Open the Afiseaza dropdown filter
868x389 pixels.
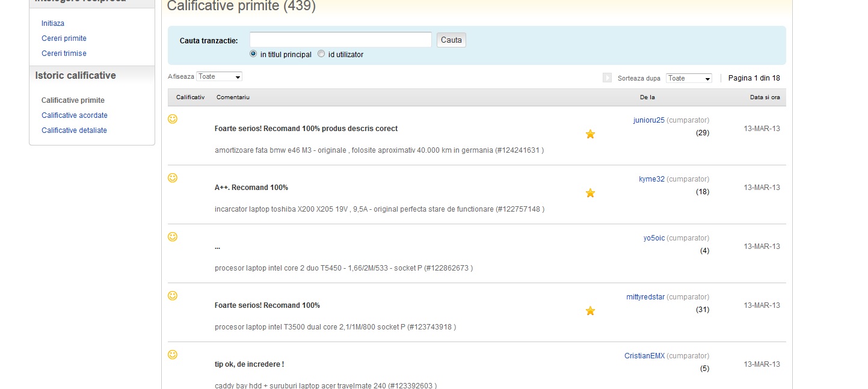coord(220,77)
